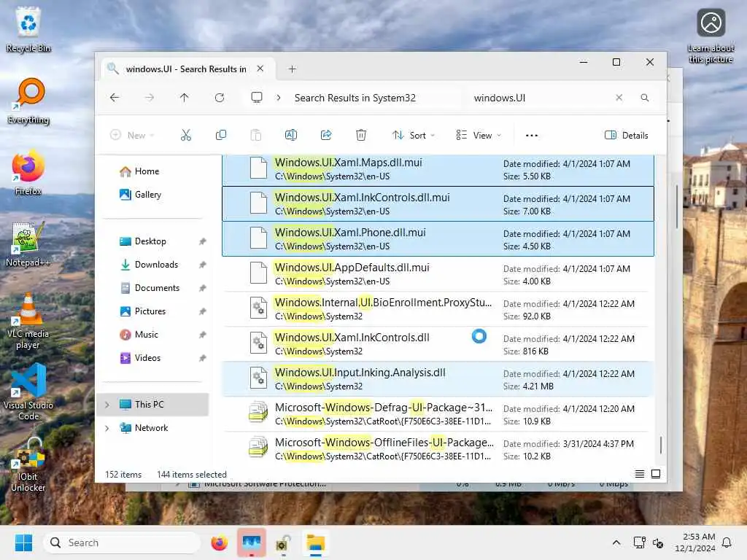Click Learn about this picture icon
The image size is (747, 560).
(711, 36)
